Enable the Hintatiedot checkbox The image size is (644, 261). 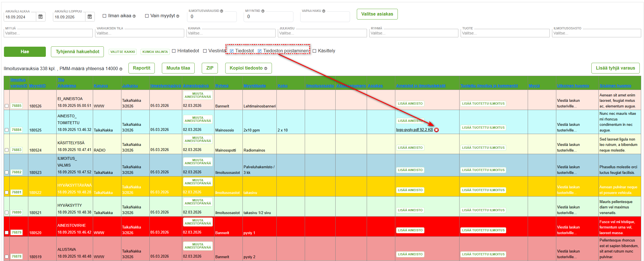click(174, 51)
